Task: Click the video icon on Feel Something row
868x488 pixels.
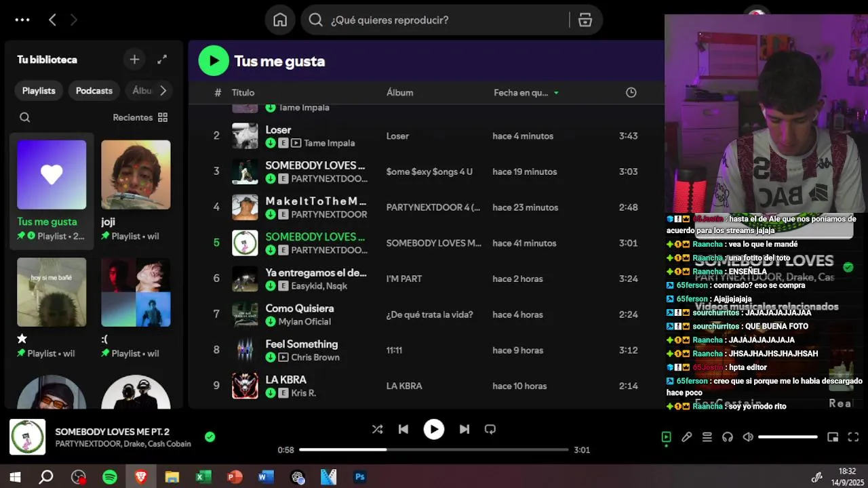Action: pyautogui.click(x=283, y=357)
